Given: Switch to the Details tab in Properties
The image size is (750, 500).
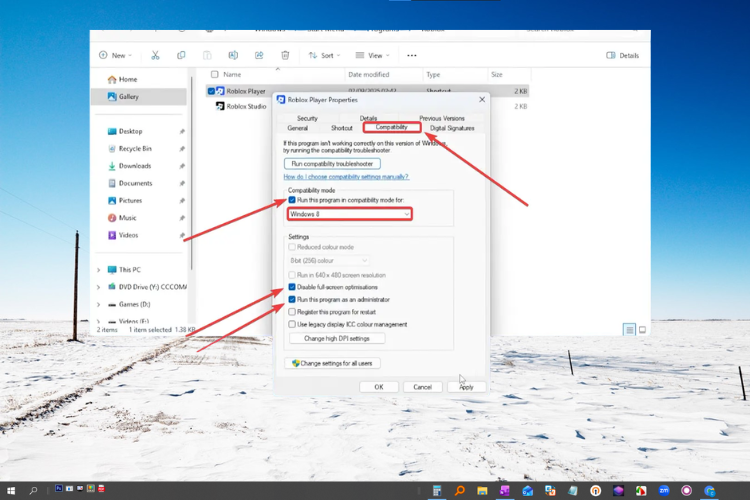Looking at the screenshot, I should tap(368, 118).
